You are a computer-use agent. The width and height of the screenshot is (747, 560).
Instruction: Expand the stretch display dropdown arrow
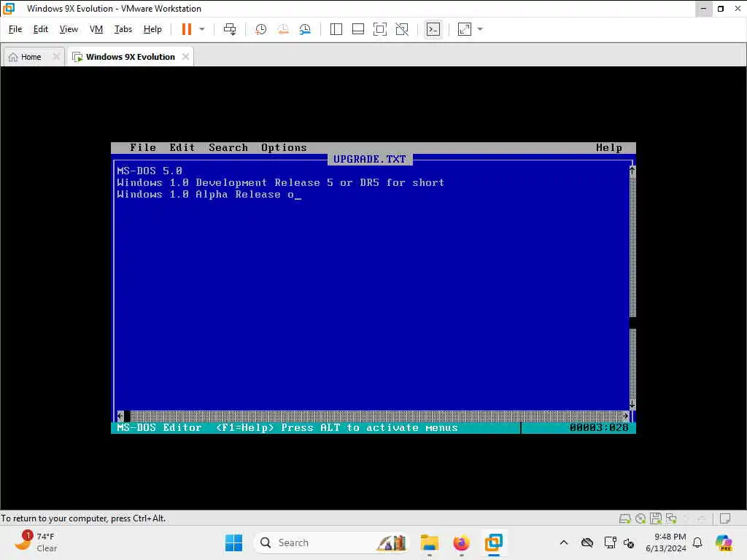point(480,29)
